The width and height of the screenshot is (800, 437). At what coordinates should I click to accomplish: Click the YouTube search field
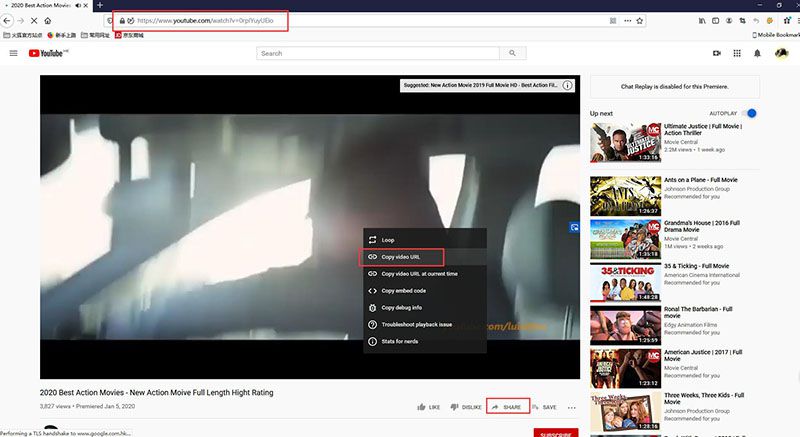378,53
